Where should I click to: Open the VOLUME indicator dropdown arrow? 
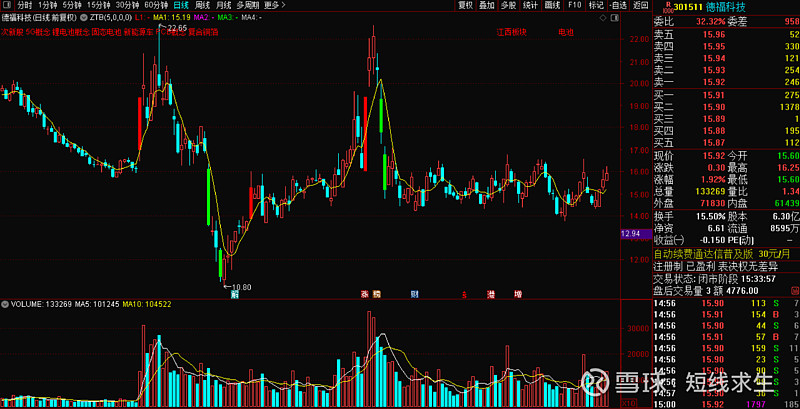tap(5, 304)
